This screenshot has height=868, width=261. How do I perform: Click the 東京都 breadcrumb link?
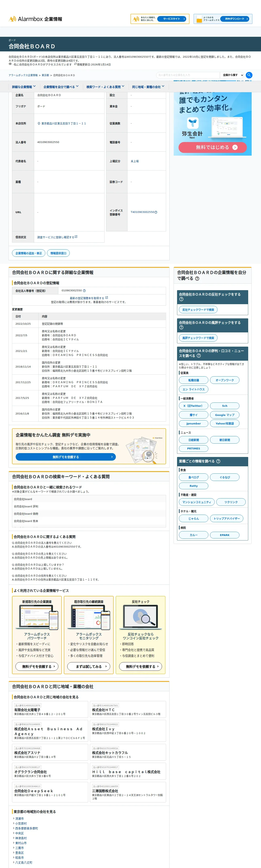pos(45,75)
